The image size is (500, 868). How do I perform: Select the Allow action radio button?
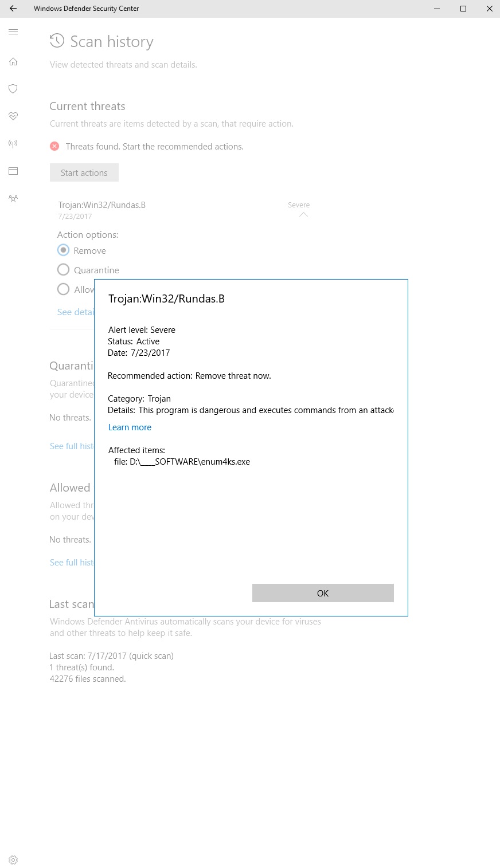point(63,289)
